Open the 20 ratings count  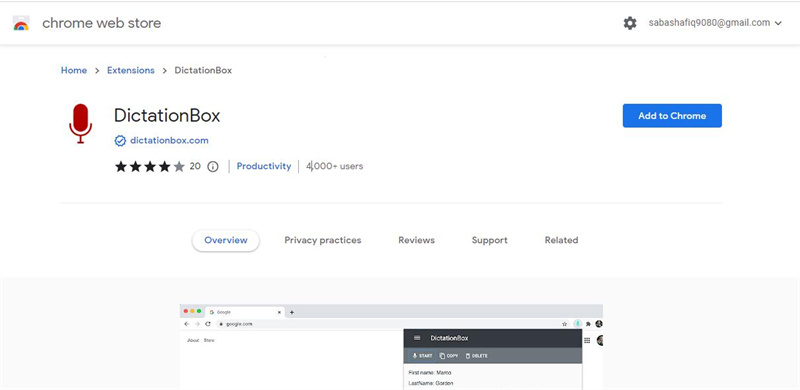tap(195, 166)
